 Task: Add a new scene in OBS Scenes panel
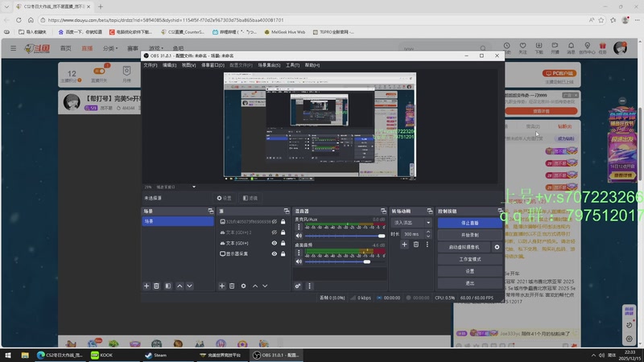[147, 286]
